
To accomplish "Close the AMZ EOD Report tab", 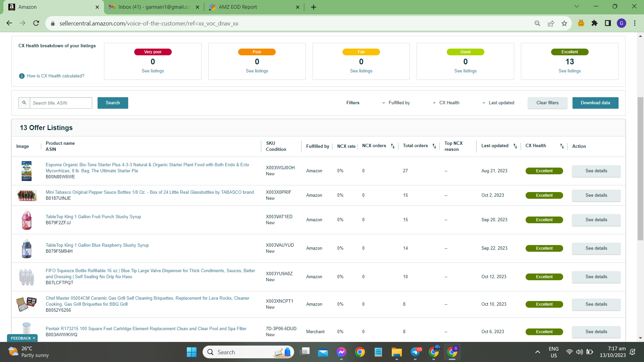I will click(298, 7).
